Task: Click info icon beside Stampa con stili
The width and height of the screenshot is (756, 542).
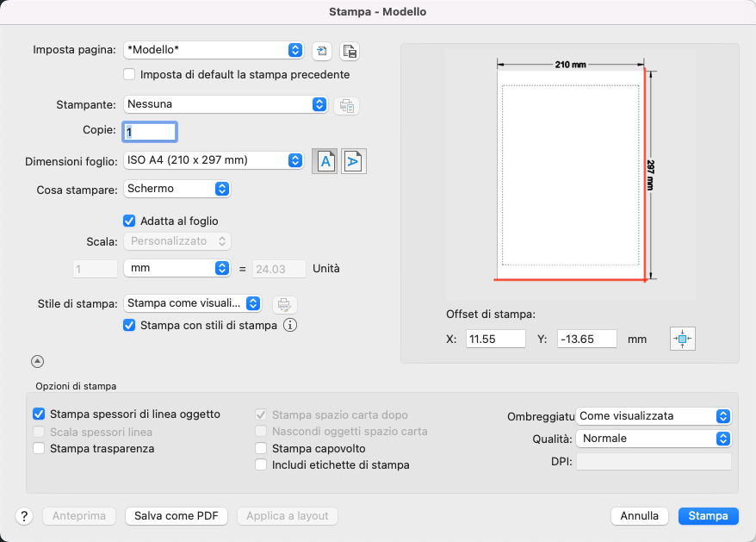Action: [x=290, y=326]
